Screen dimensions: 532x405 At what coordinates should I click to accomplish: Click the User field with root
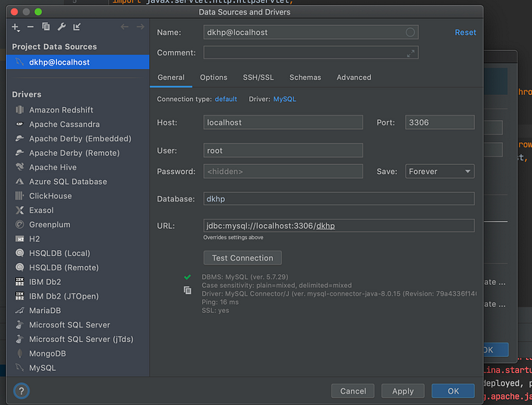pos(283,150)
